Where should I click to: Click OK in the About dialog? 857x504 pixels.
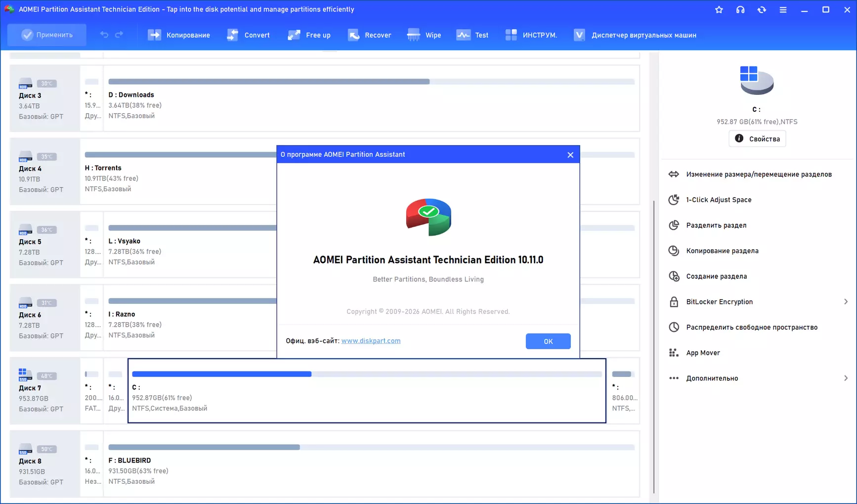[548, 341]
